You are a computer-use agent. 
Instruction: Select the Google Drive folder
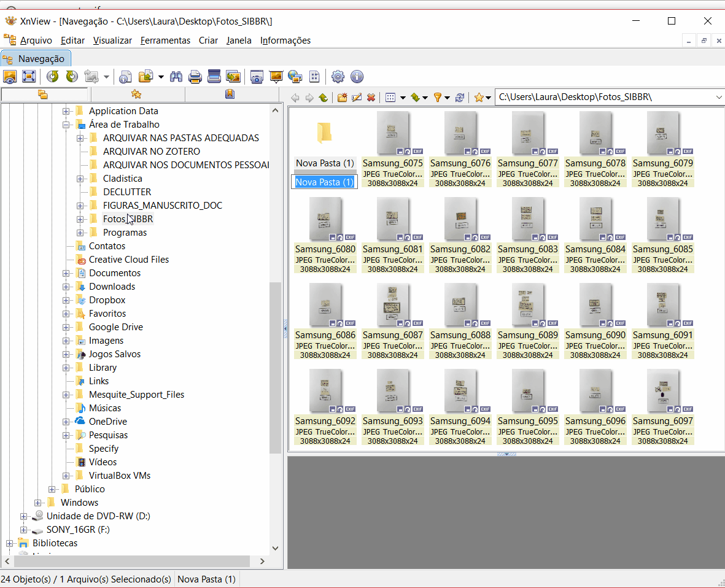tap(115, 327)
